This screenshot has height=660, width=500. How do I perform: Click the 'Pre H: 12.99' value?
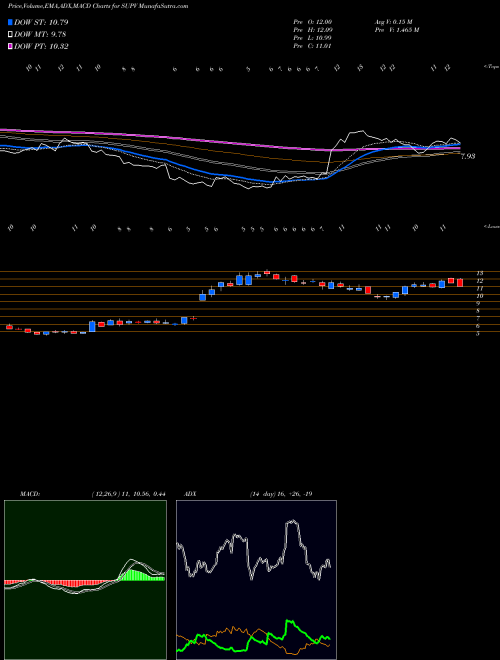coord(313,29)
